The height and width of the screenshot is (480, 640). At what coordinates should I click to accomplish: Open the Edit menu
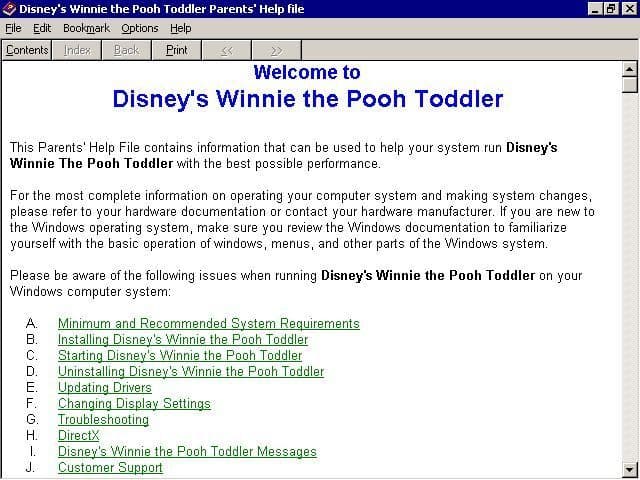pyautogui.click(x=42, y=28)
